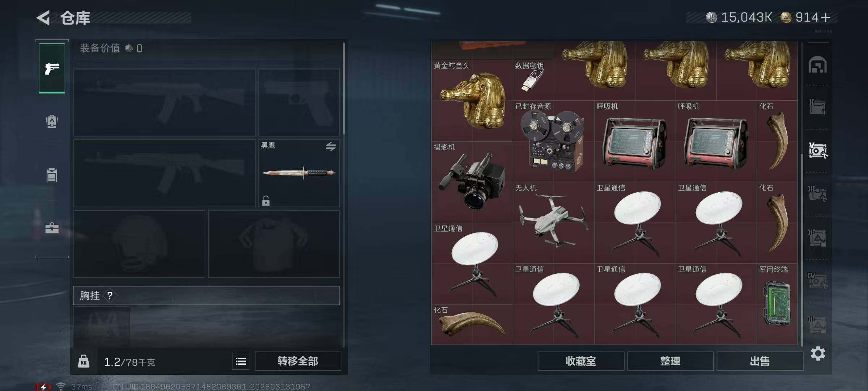Open the backpack tab in left sidebar
The height and width of the screenshot is (391, 868).
pos(52,122)
